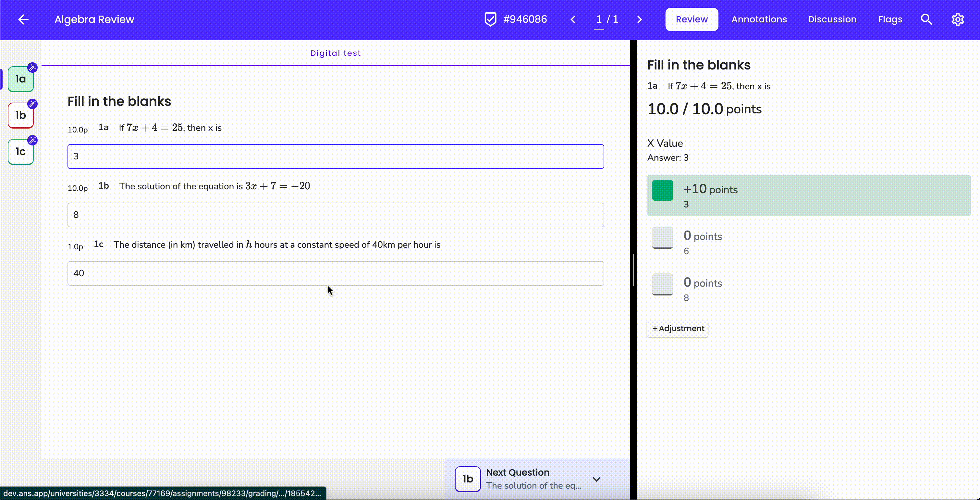The image size is (980, 500).
Task: Select question 1b in the sidebar
Action: coord(20,115)
